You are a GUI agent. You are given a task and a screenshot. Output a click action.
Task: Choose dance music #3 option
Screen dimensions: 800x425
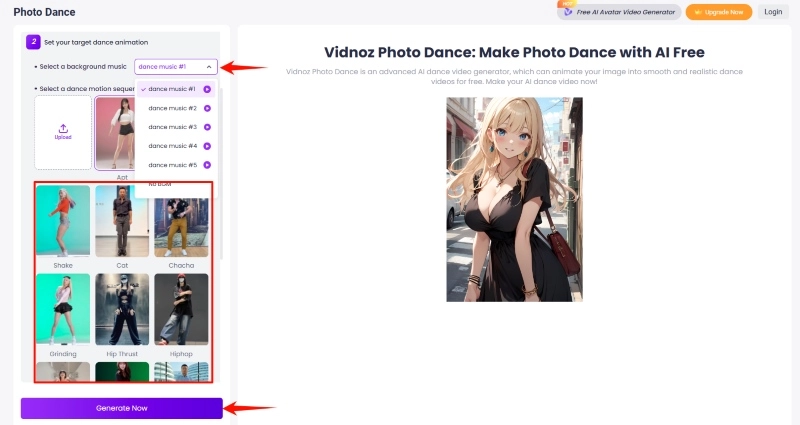pyautogui.click(x=176, y=127)
